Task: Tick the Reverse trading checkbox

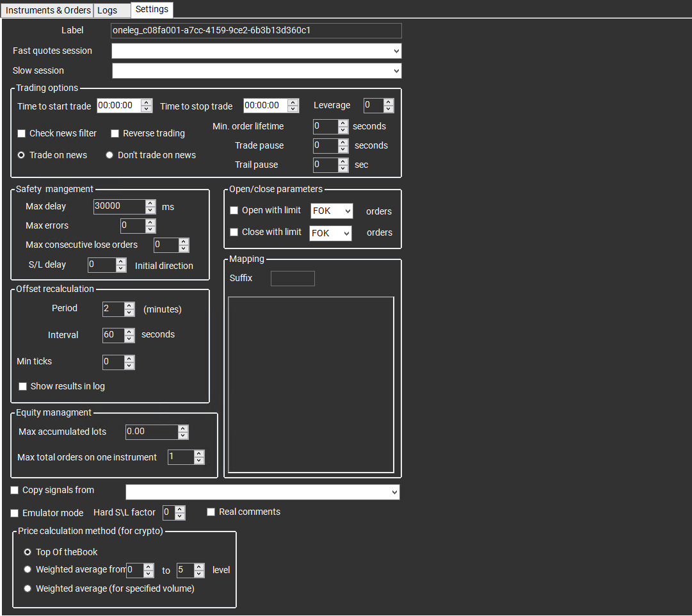Action: [x=115, y=133]
